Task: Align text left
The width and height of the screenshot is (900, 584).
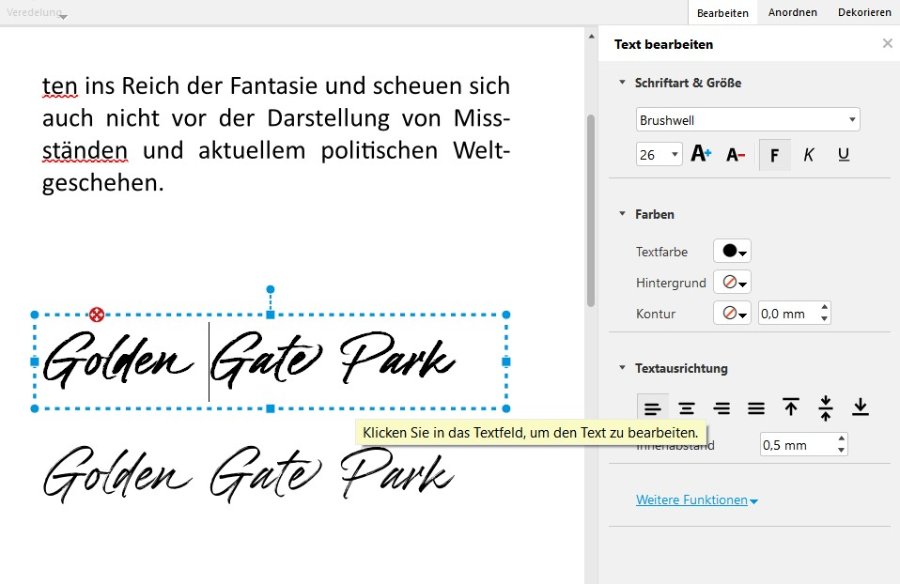Action: (653, 408)
